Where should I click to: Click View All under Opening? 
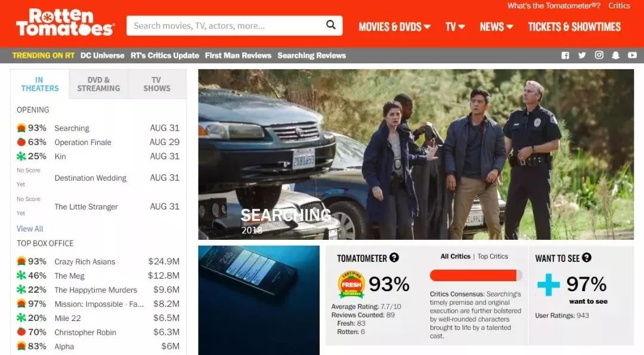click(30, 229)
